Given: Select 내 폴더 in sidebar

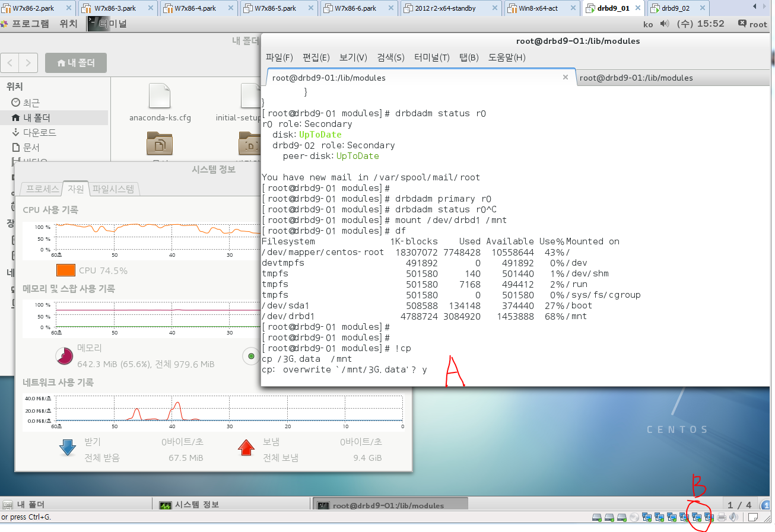Looking at the screenshot, I should (x=55, y=117).
